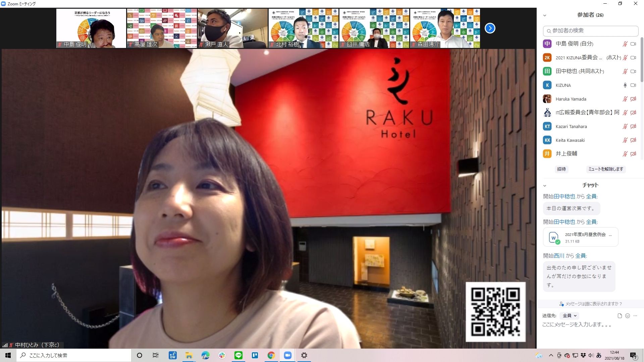The image size is (644, 362).
Task: Toggle muted mic for 中島 俊明 (自分)
Action: pyautogui.click(x=625, y=44)
